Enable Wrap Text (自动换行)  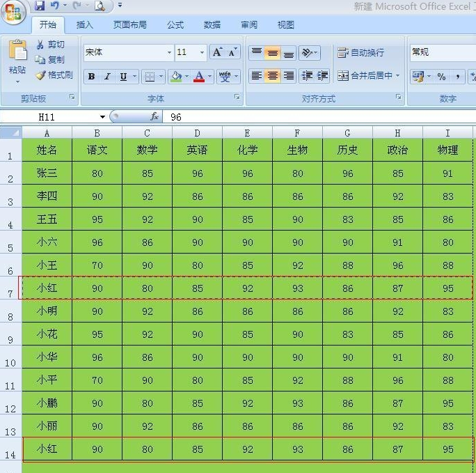(x=360, y=52)
